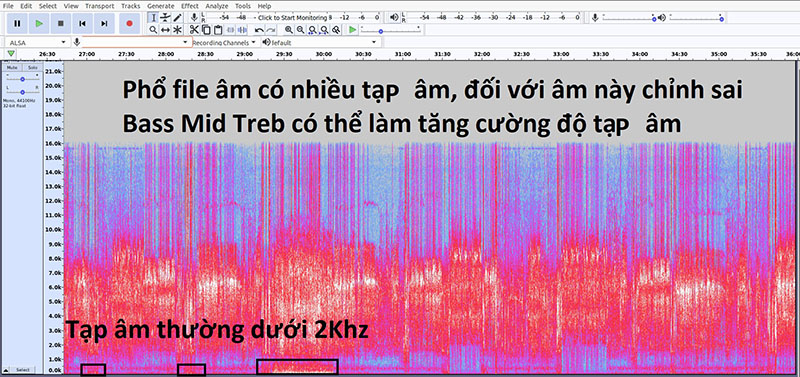Viewport: 800px width, 377px height.
Task: Open the View menu
Action: click(71, 6)
